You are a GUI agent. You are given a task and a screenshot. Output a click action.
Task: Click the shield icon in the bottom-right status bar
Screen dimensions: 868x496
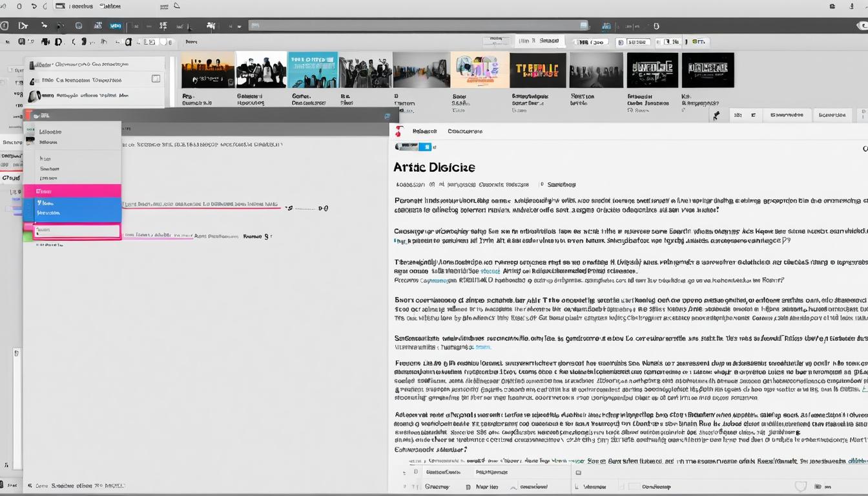(801, 486)
